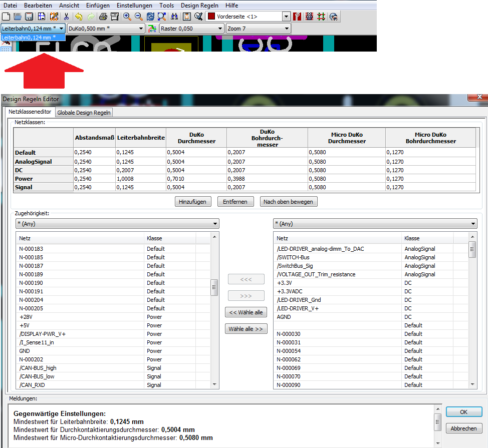Image resolution: width=488 pixels, height=448 pixels.
Task: Fit board to screen zoom icon
Action: coord(162,17)
